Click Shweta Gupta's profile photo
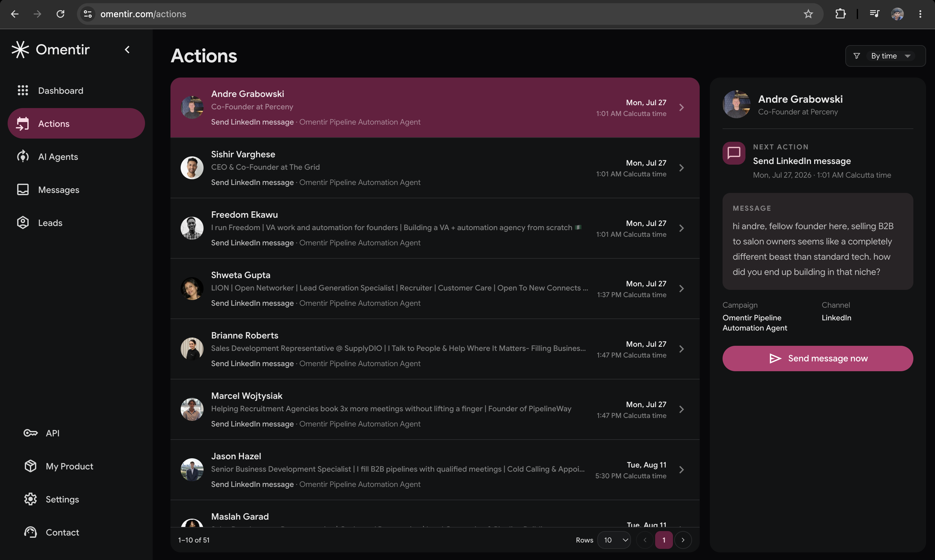The width and height of the screenshot is (935, 560). coord(192,289)
